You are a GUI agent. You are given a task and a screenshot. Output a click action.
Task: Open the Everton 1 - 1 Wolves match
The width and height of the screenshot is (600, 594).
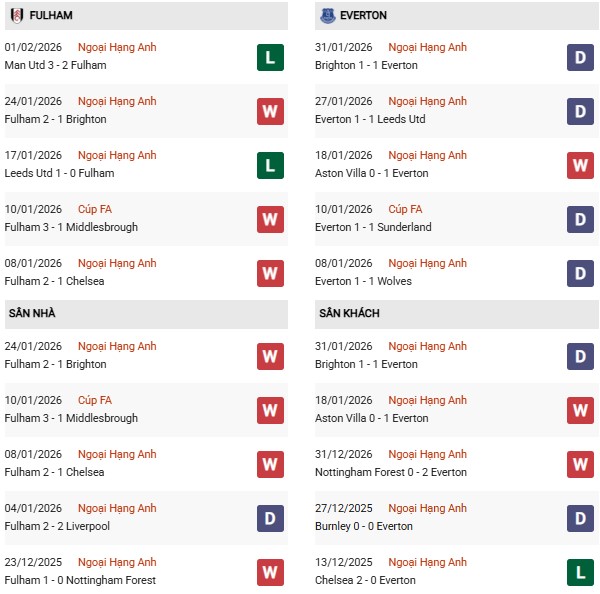click(366, 281)
